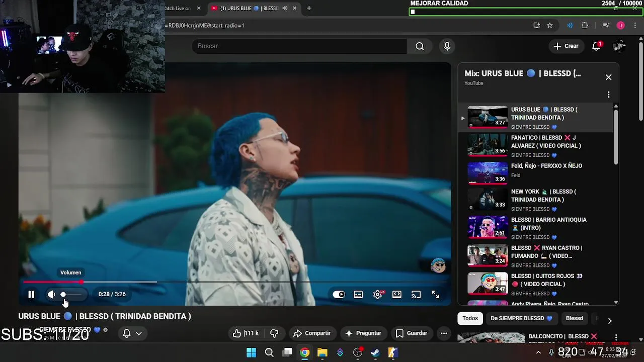Open Chrome profile J avatar

click(x=621, y=25)
